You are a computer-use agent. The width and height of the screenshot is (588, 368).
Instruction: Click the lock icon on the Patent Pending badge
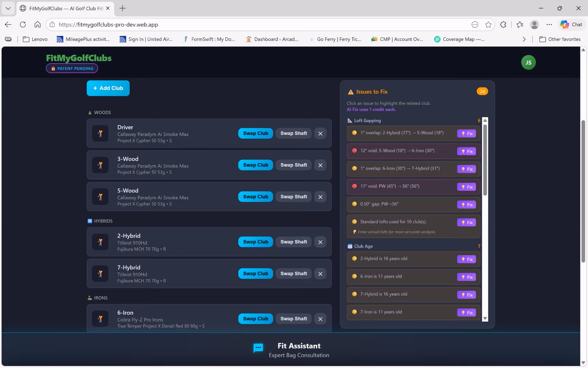click(x=53, y=68)
